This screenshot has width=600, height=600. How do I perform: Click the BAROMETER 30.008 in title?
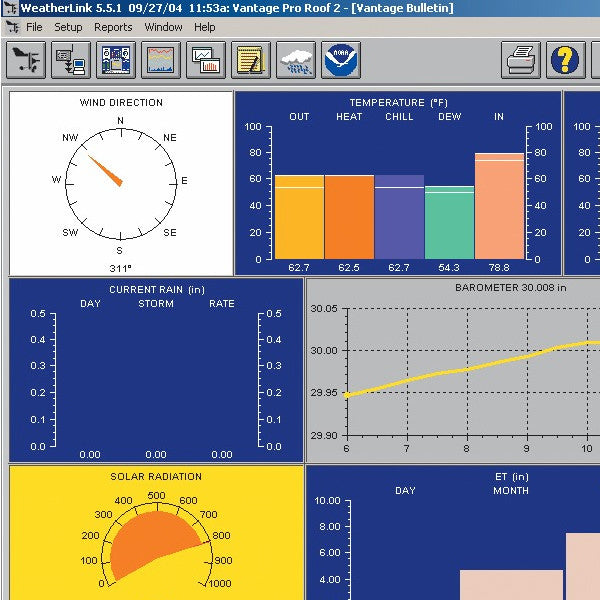point(510,288)
